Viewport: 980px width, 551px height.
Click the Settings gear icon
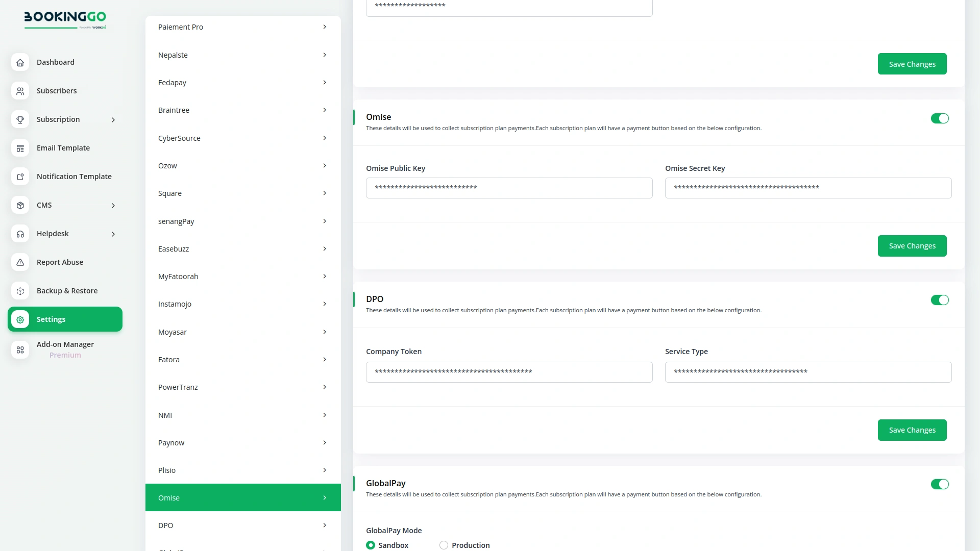tap(20, 319)
